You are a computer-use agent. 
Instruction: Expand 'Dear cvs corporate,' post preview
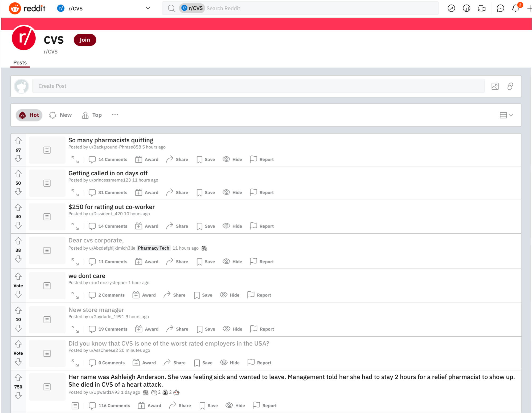75,262
